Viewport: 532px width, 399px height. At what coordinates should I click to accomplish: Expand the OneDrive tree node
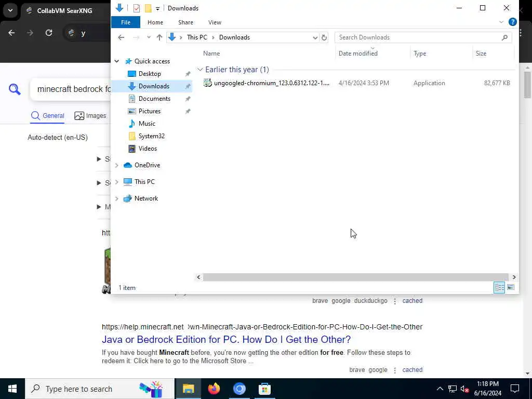pos(117,165)
